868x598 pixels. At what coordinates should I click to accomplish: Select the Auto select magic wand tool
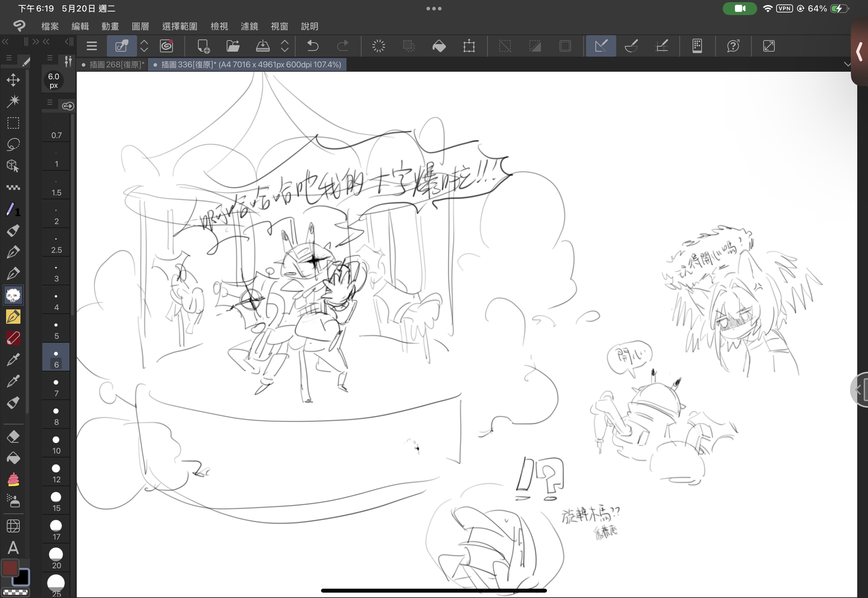click(x=13, y=101)
